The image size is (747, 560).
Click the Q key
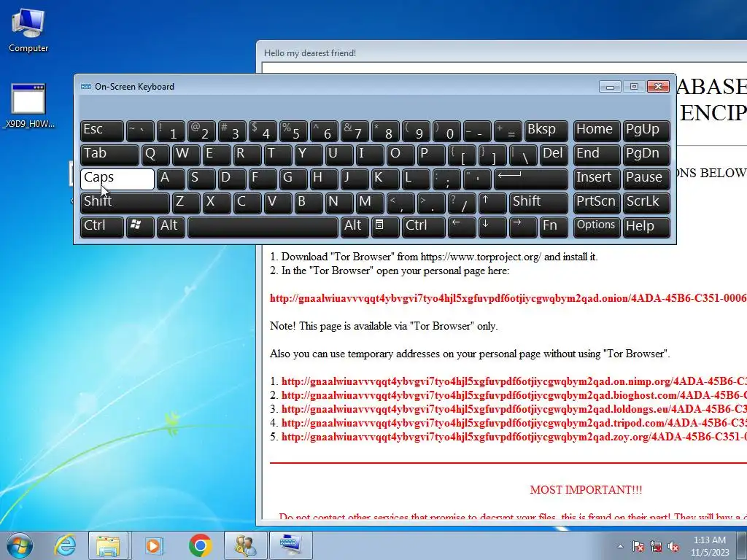coord(155,155)
